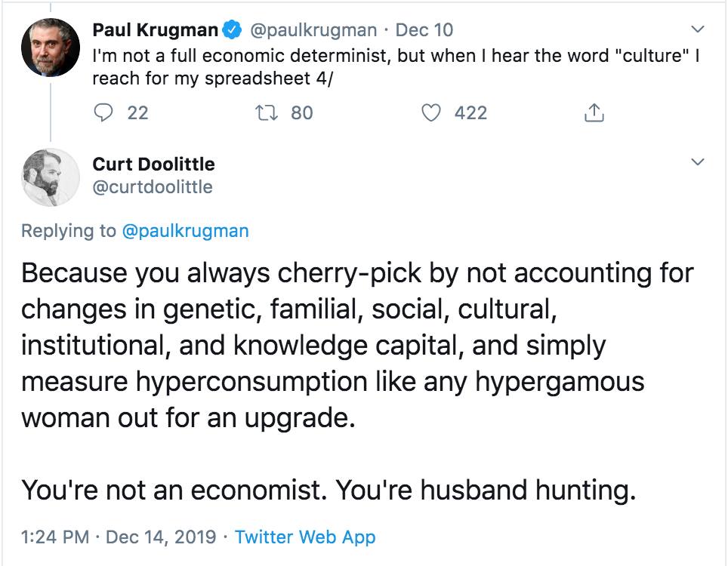The height and width of the screenshot is (566, 728).
Task: Click the @curtdoolittle handle
Action: [152, 186]
